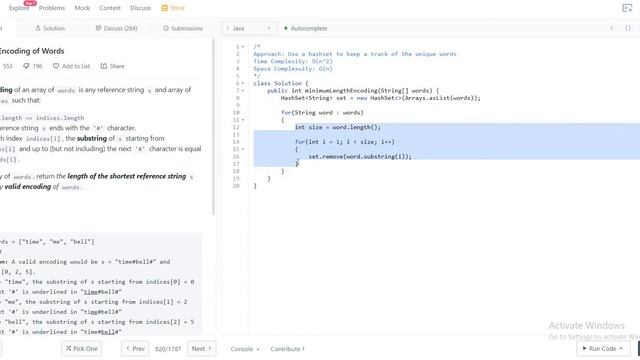Switch to the Submissions tab
Image resolution: width=640 pixels, height=360 pixels.
tap(183, 28)
